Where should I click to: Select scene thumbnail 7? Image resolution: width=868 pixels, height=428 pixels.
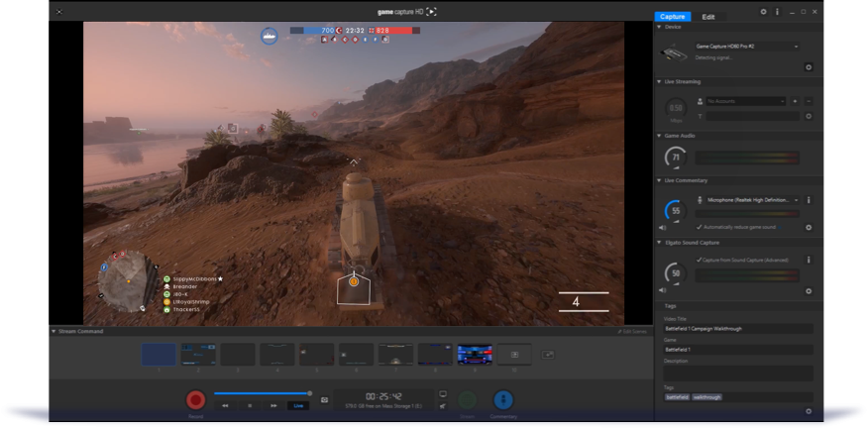pos(395,355)
